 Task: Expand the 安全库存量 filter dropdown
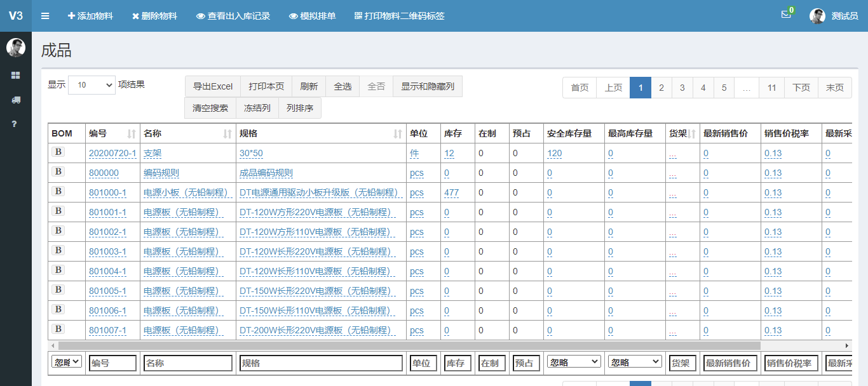(573, 362)
